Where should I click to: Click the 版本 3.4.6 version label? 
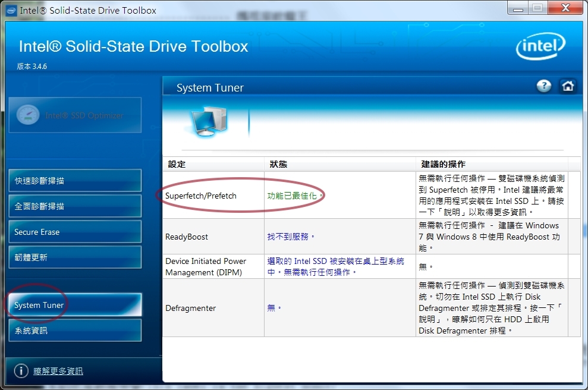coord(32,67)
